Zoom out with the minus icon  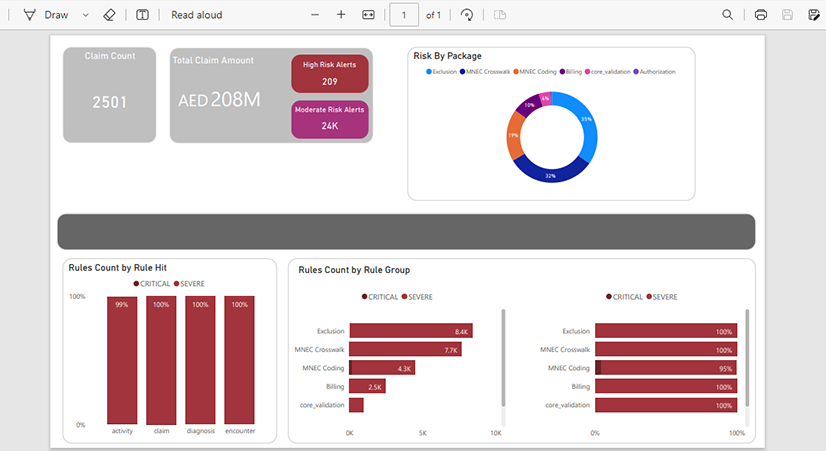point(315,15)
